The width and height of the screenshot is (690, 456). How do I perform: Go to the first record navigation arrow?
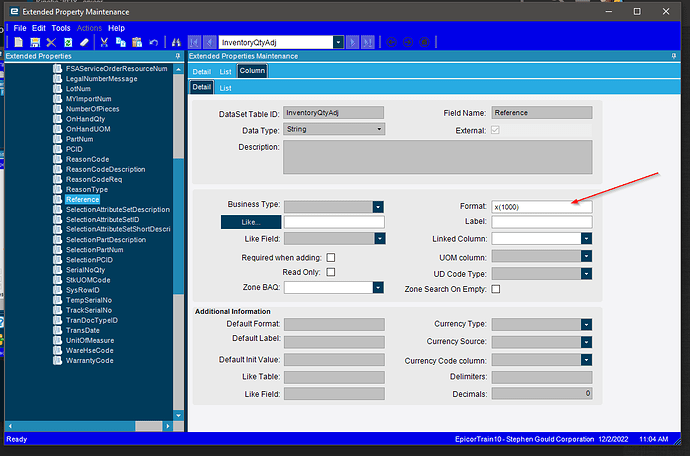(194, 42)
